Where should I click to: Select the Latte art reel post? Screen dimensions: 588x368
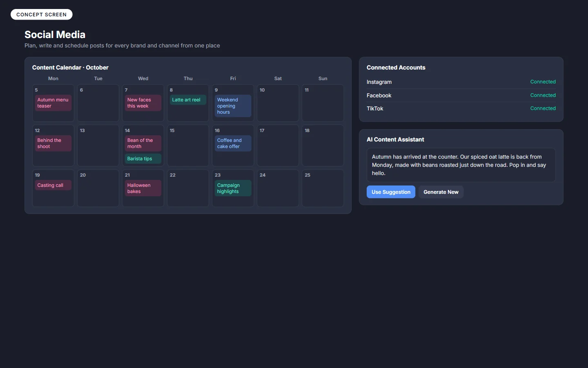click(x=188, y=100)
